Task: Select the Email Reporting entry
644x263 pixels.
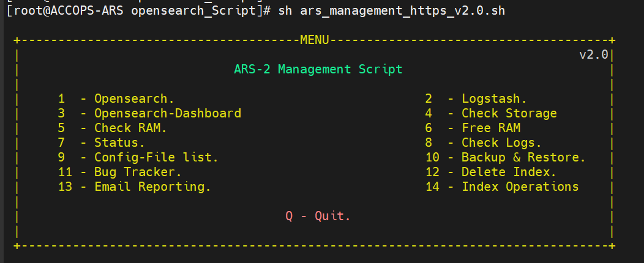Action: pyautogui.click(x=152, y=187)
